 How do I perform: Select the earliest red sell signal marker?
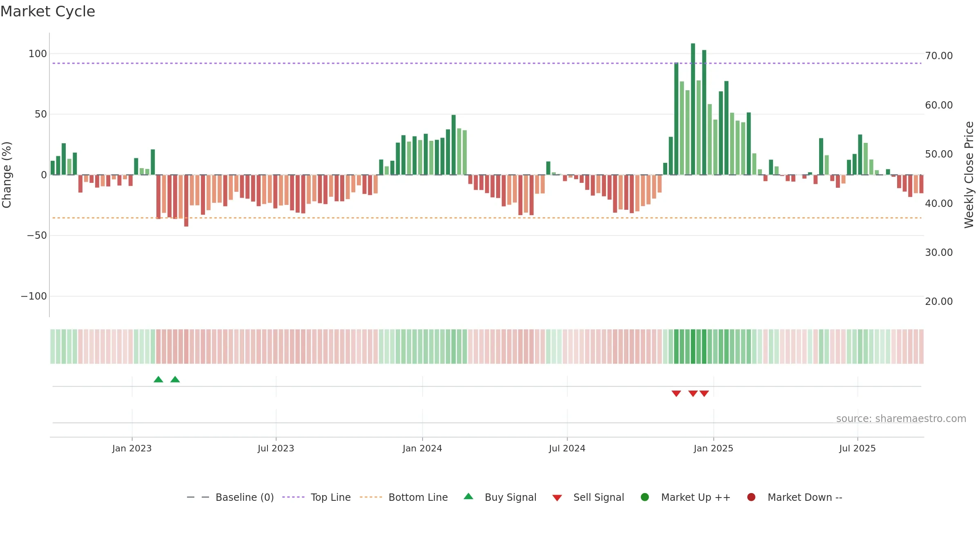tap(676, 393)
